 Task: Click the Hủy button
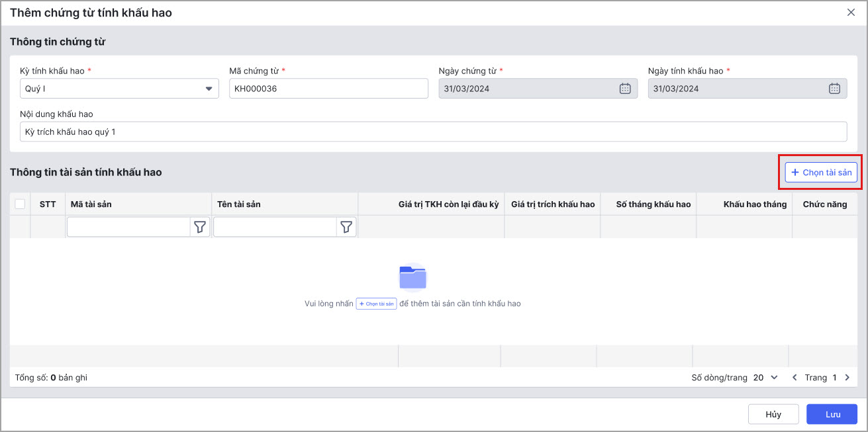[773, 414]
